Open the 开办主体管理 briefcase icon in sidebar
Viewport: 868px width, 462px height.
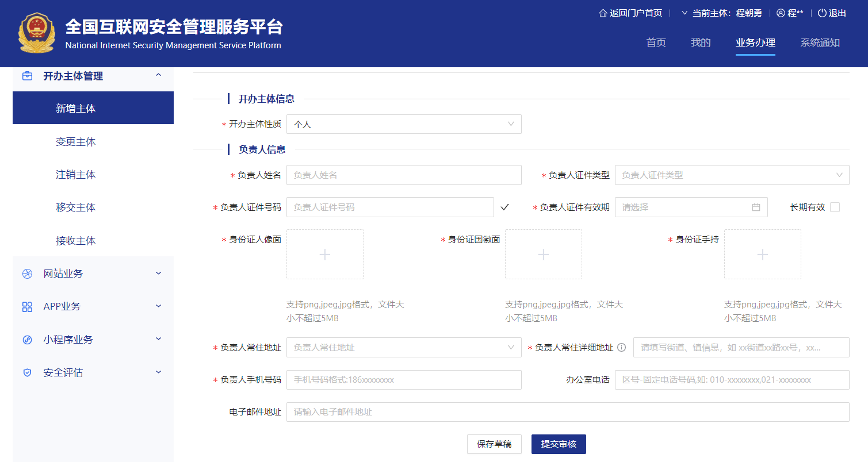tap(26, 75)
